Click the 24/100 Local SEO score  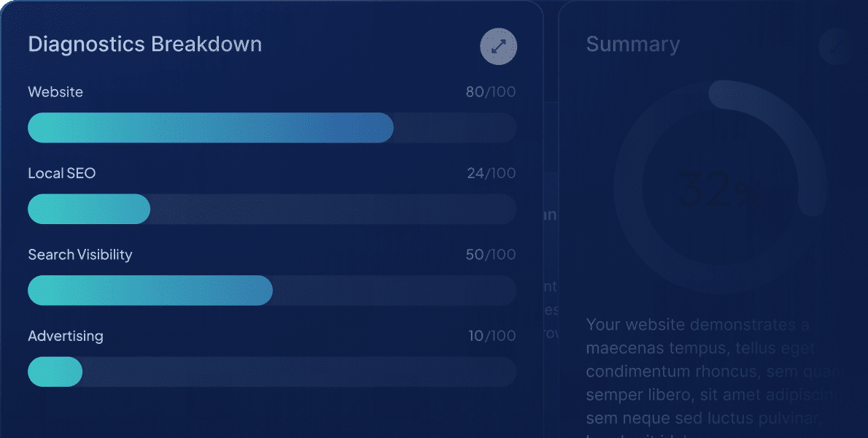tap(491, 174)
